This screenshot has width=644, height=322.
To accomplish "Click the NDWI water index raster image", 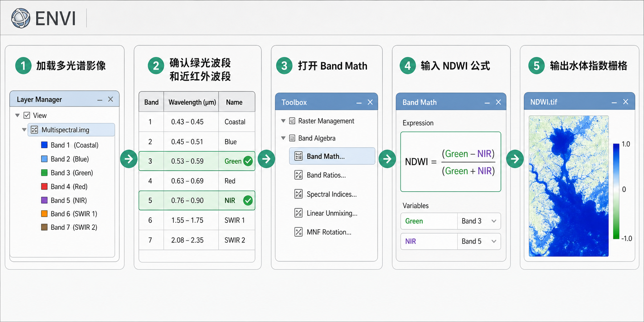I will (568, 186).
